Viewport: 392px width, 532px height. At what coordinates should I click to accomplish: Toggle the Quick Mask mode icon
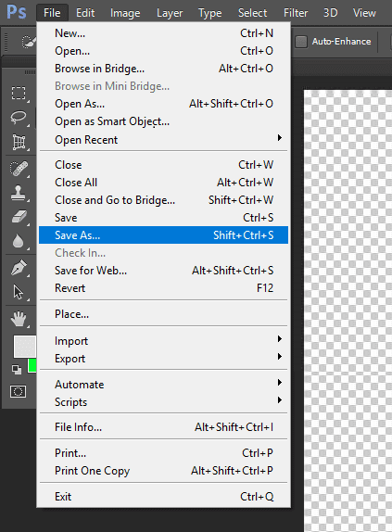coord(18,391)
